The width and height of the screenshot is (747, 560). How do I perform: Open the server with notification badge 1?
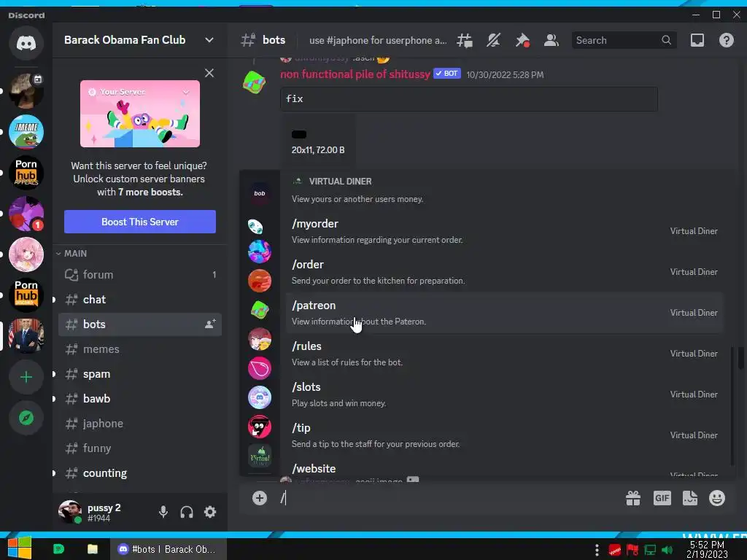[26, 214]
